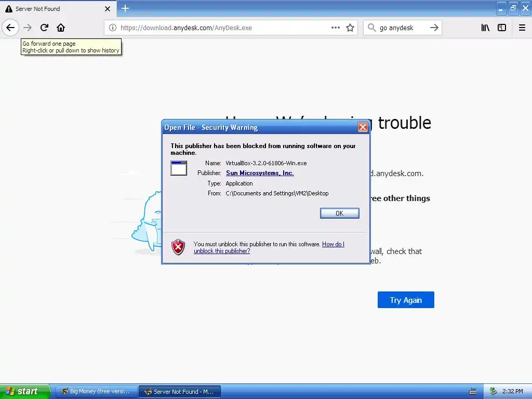
Task: Click the keyboard icon in taskbar
Action: pyautogui.click(x=473, y=392)
